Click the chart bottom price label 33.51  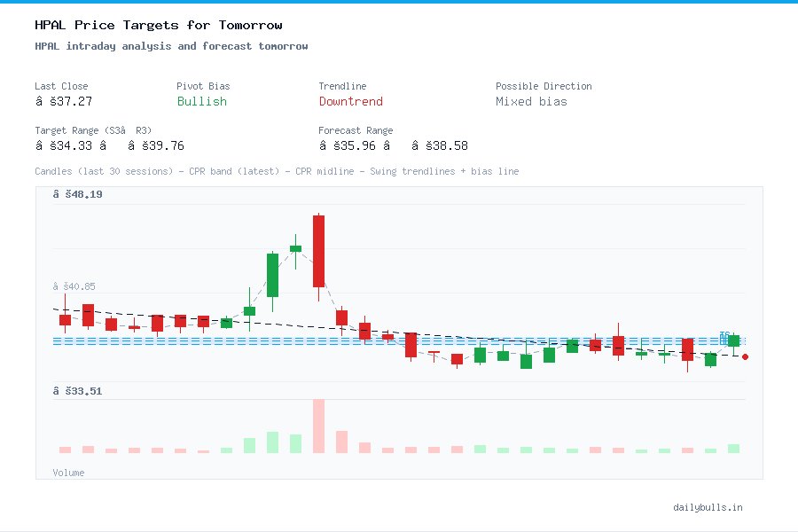[x=77, y=391]
